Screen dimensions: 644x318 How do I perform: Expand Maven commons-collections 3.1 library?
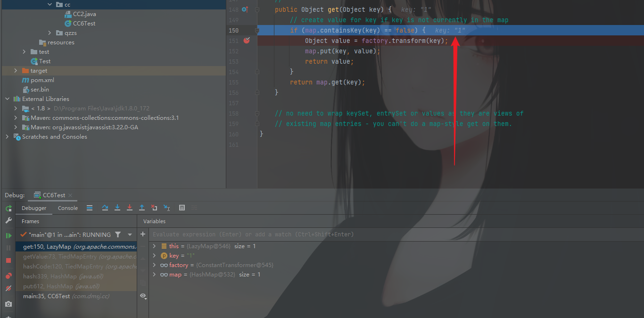16,118
